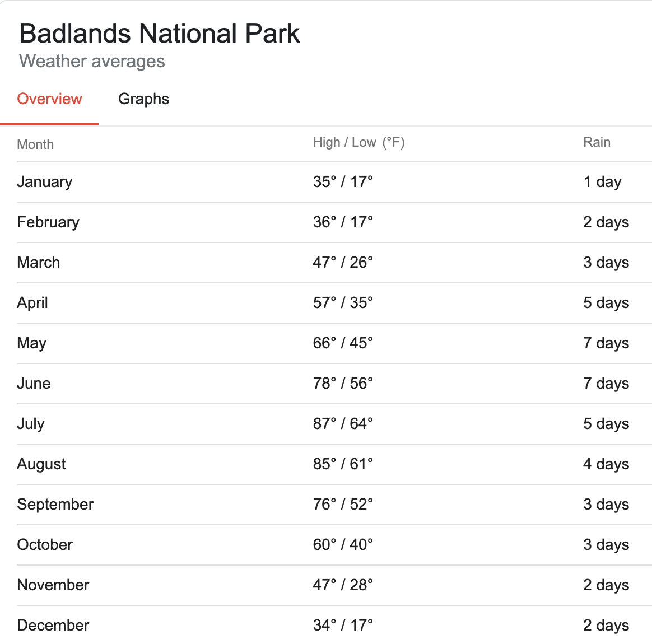Select the September row label

click(55, 505)
